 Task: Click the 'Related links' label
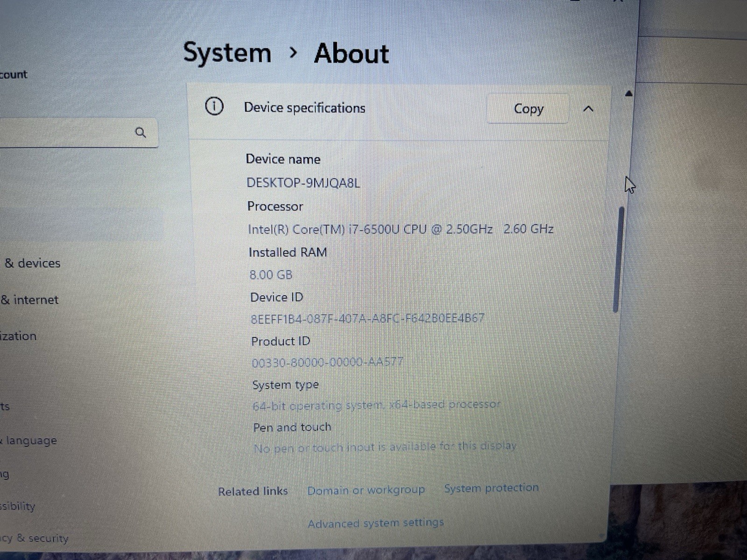coord(253,491)
